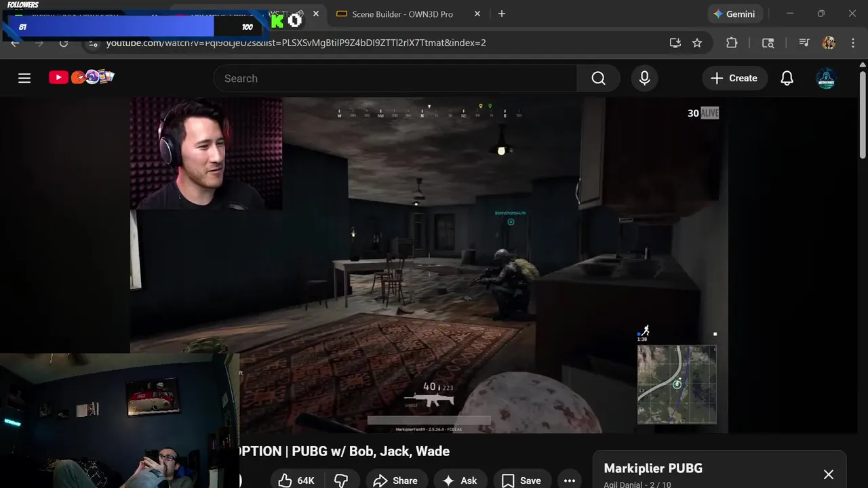Go back with the browser arrow

coord(15,43)
